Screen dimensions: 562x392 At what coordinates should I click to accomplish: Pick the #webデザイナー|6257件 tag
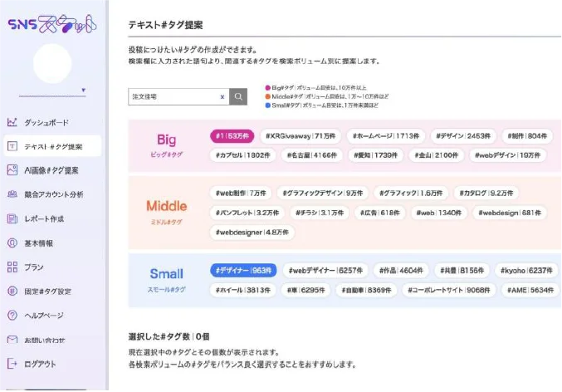click(x=325, y=271)
